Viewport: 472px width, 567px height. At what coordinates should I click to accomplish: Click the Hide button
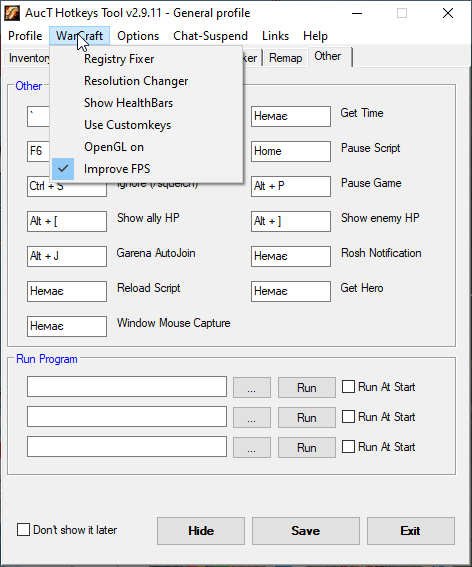coord(201,531)
